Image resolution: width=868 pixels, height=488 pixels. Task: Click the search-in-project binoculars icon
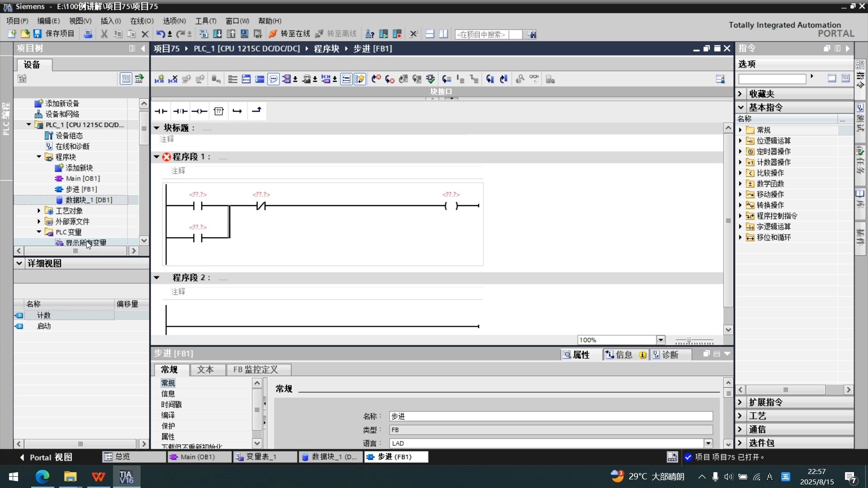click(532, 34)
